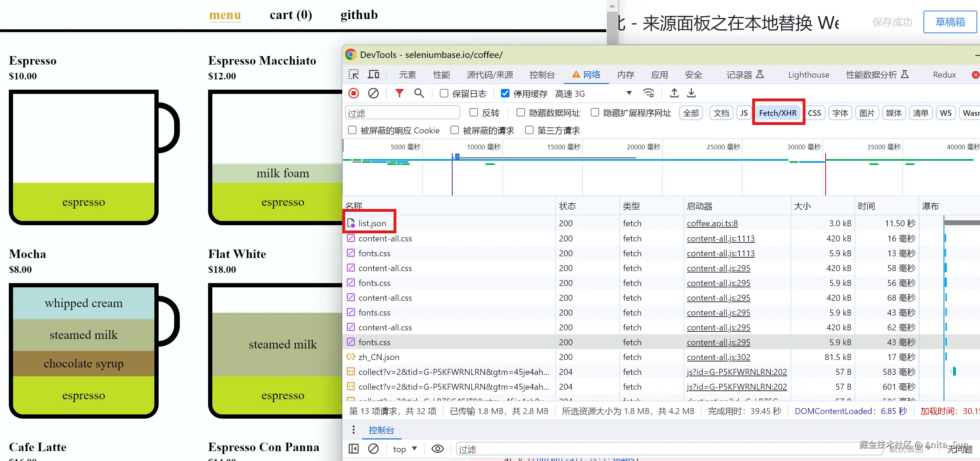This screenshot has height=461, width=980.
Task: Click the warning triangle on Network tab
Action: (x=576, y=74)
